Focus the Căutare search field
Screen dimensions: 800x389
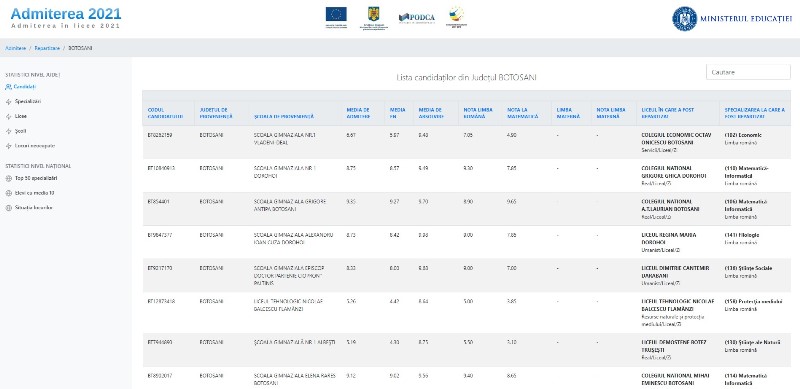click(x=748, y=72)
